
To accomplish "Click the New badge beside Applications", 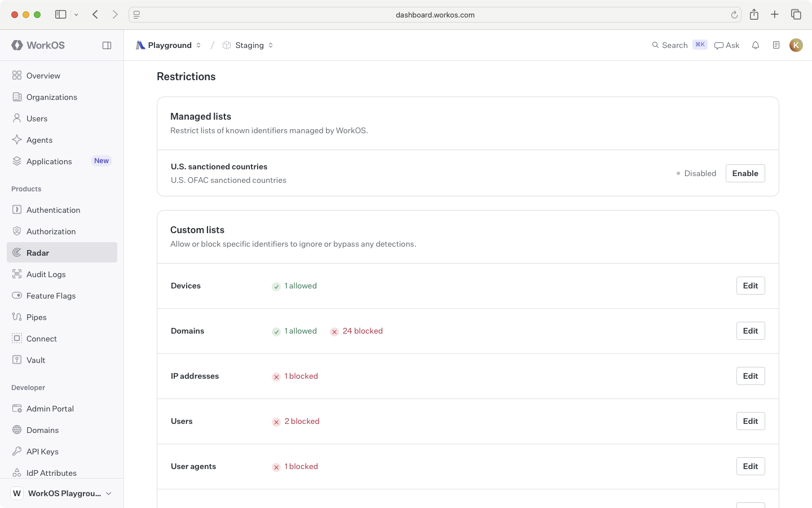I will 101,161.
